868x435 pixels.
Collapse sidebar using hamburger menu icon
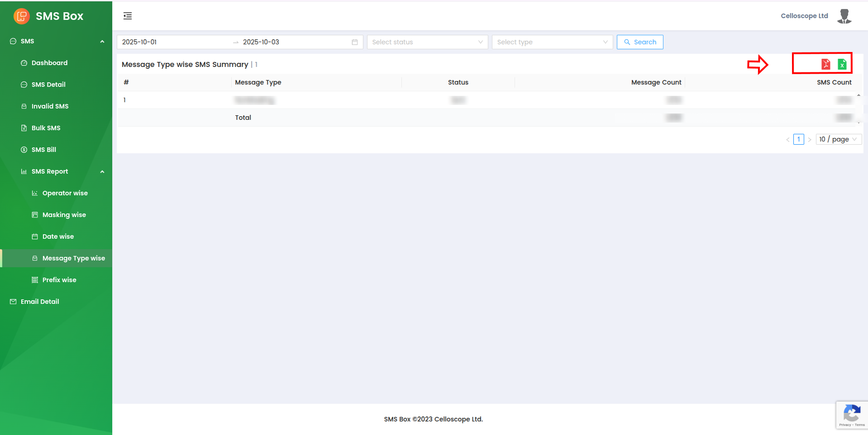(x=128, y=16)
